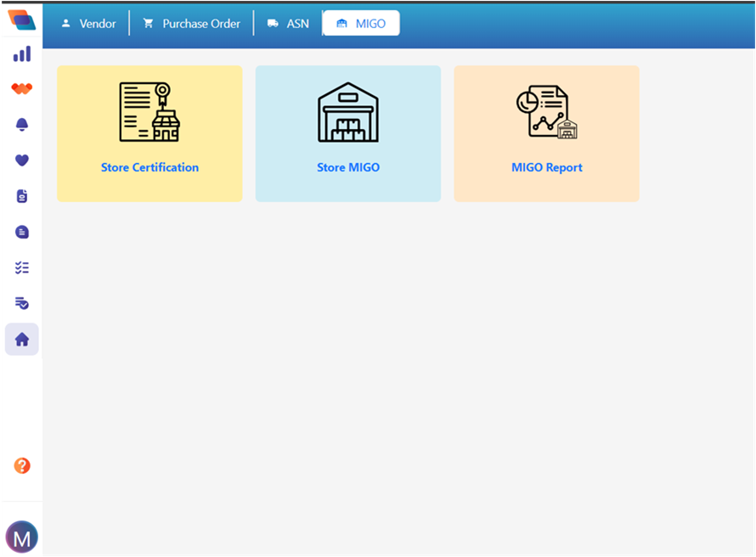Click the user avatar labeled M
Screen dimensions: 756x557
pos(22,537)
